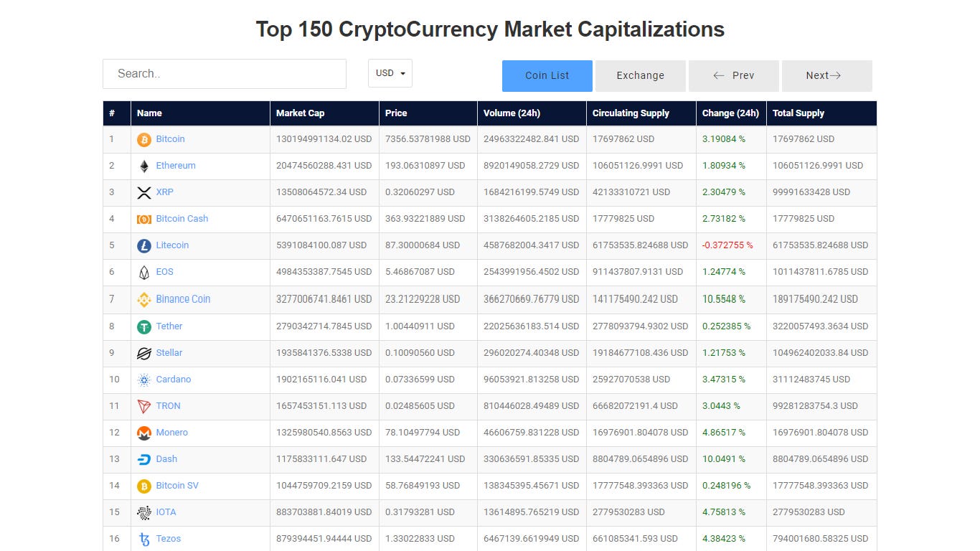Go to the Prev page
This screenshot has height=551, width=980.
(734, 75)
